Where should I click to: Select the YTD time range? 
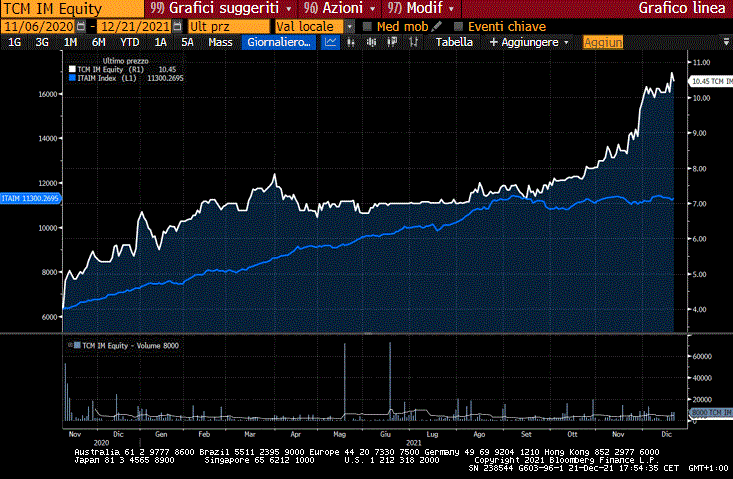129,43
